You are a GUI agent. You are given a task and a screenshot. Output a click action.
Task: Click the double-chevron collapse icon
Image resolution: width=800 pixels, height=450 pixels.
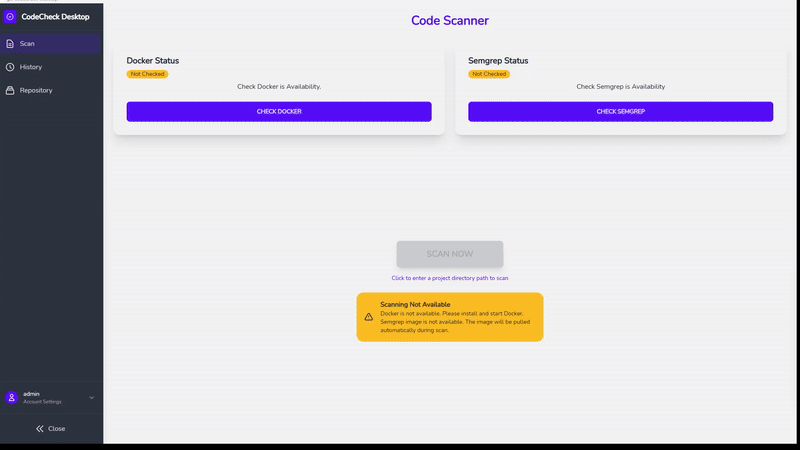click(40, 429)
